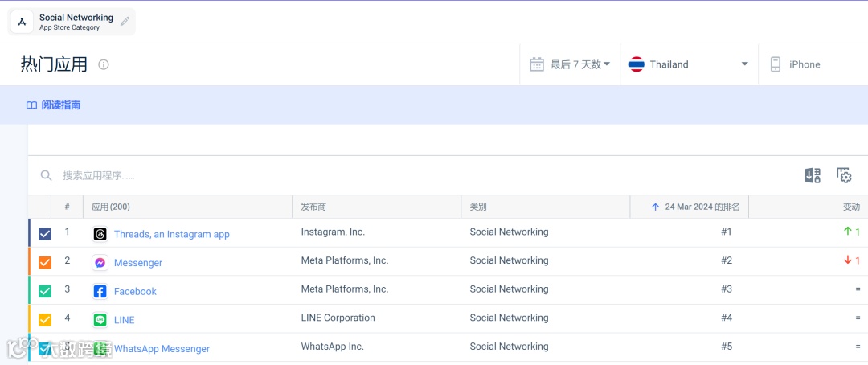Open the LINE app link
Screen dimensions: 868x365
click(124, 320)
